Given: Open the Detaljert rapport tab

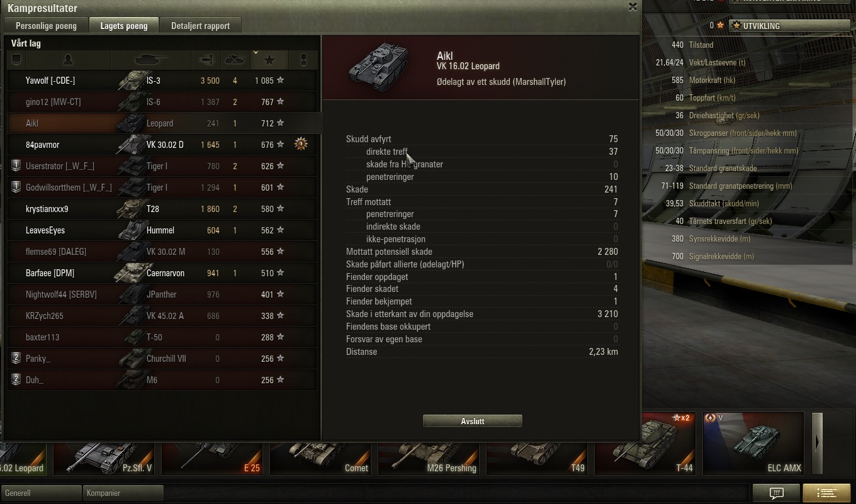Looking at the screenshot, I should pos(200,26).
